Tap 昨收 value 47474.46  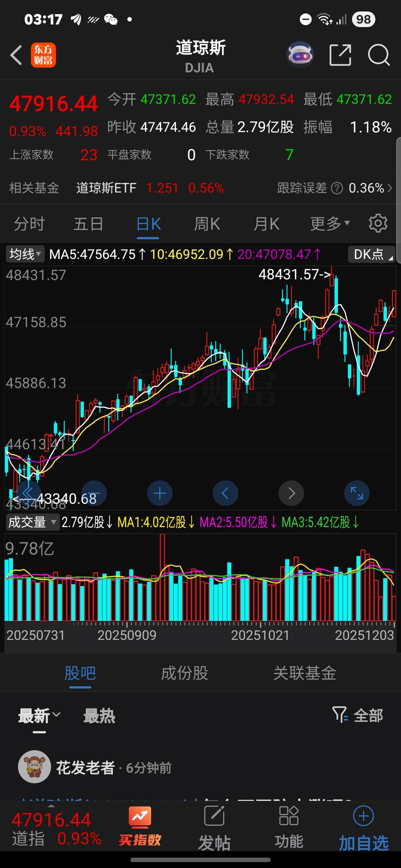(x=168, y=127)
